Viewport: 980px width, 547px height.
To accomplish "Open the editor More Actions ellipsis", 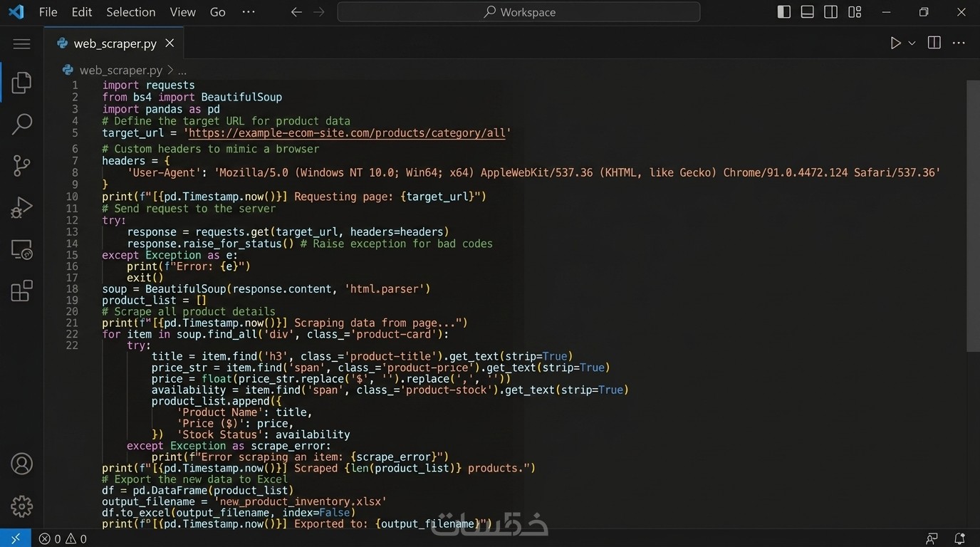I will (x=959, y=43).
